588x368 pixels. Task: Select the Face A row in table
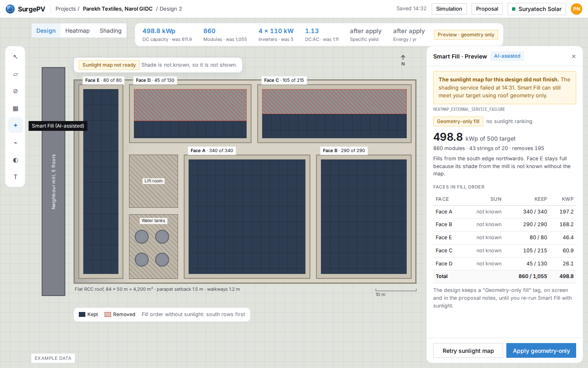[505, 212]
